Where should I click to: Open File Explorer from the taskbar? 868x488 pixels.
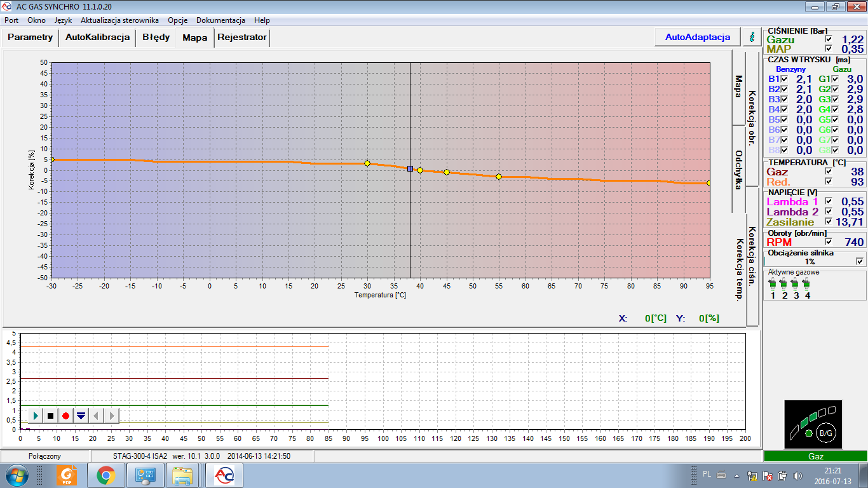183,475
